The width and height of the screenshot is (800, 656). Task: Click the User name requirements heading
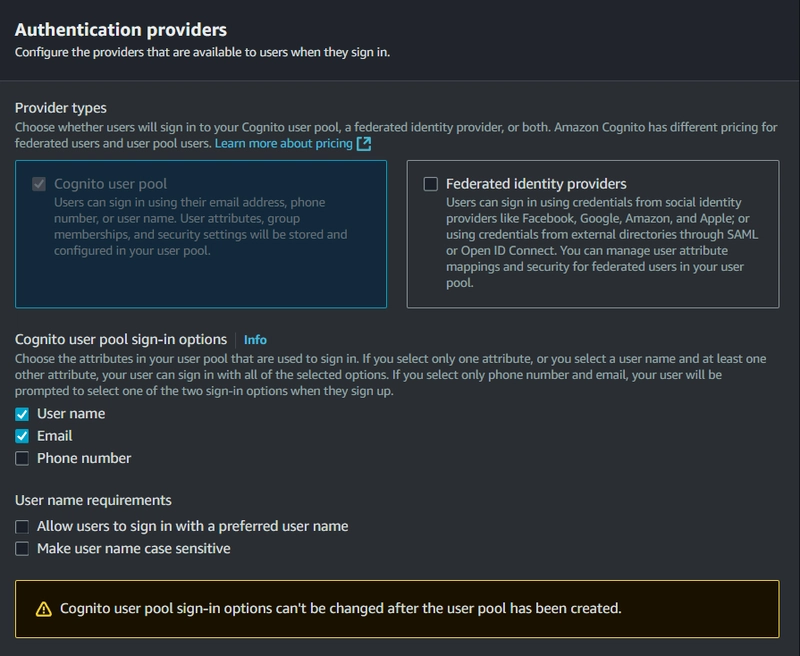93,500
